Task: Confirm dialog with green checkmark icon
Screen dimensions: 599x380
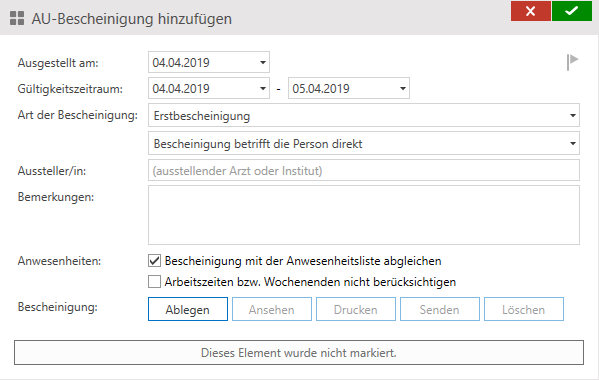Action: tap(571, 11)
